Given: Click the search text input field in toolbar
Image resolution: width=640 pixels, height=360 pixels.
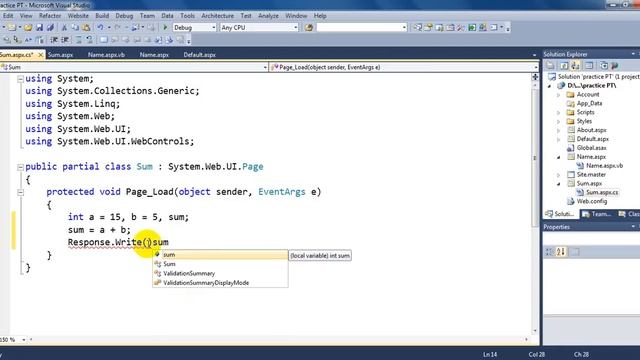Looking at the screenshot, I should click(359, 27).
